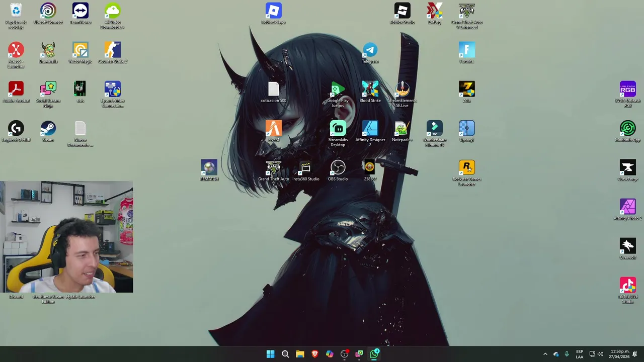Open the Windows Start menu
This screenshot has height=362, width=644.
(270, 354)
